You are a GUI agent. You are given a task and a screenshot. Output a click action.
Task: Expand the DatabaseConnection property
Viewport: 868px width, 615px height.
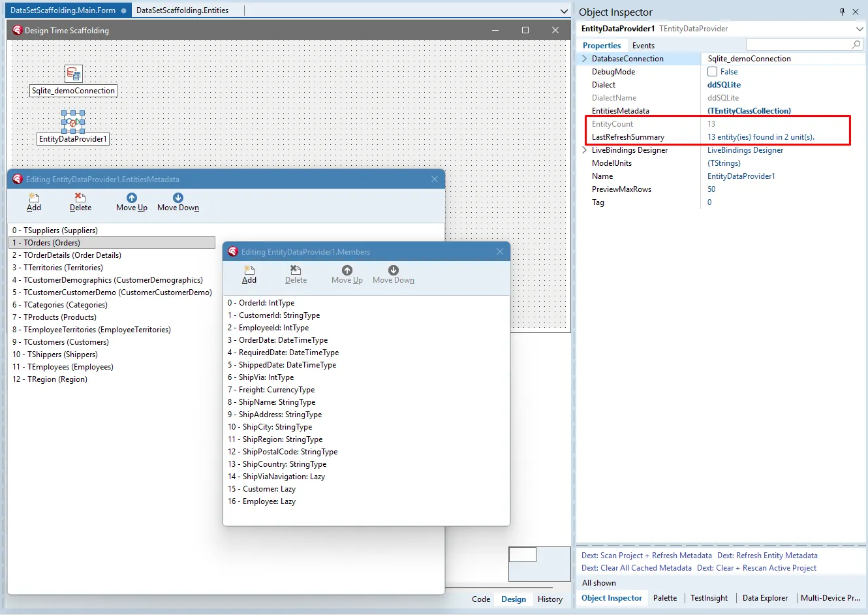[585, 59]
